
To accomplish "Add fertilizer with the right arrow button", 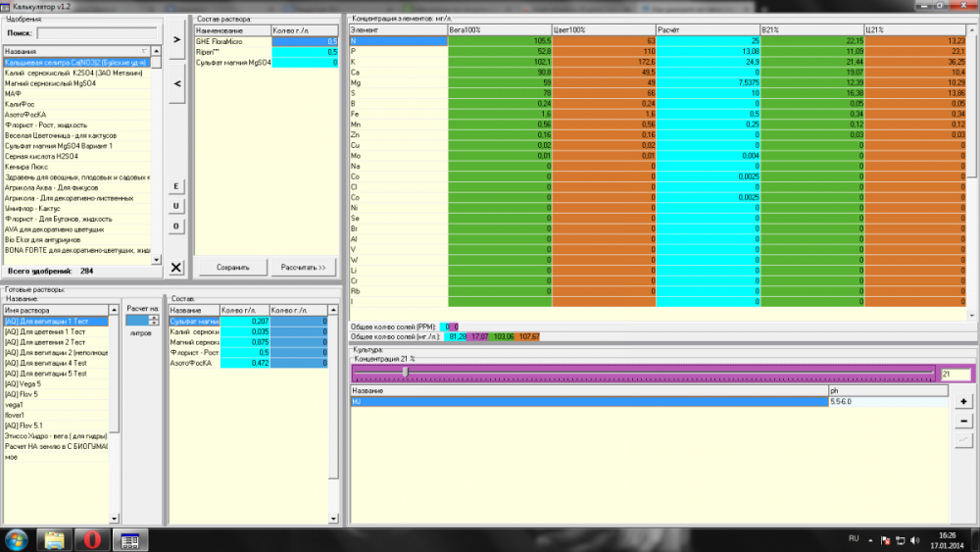I will tap(176, 39).
